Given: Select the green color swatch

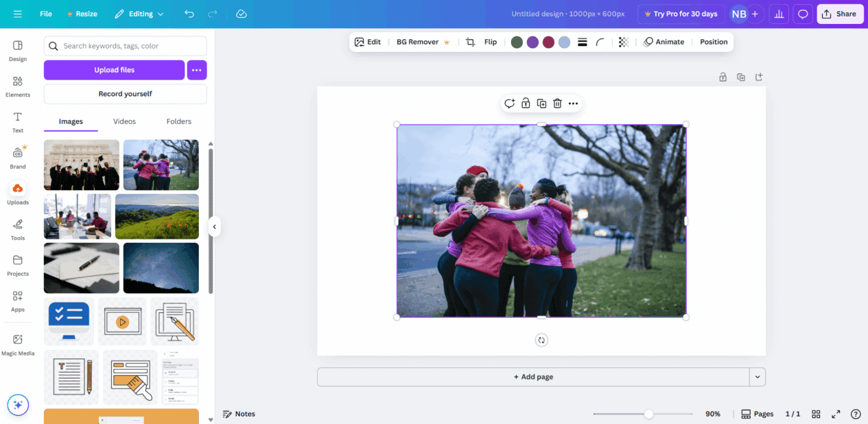Looking at the screenshot, I should (517, 42).
